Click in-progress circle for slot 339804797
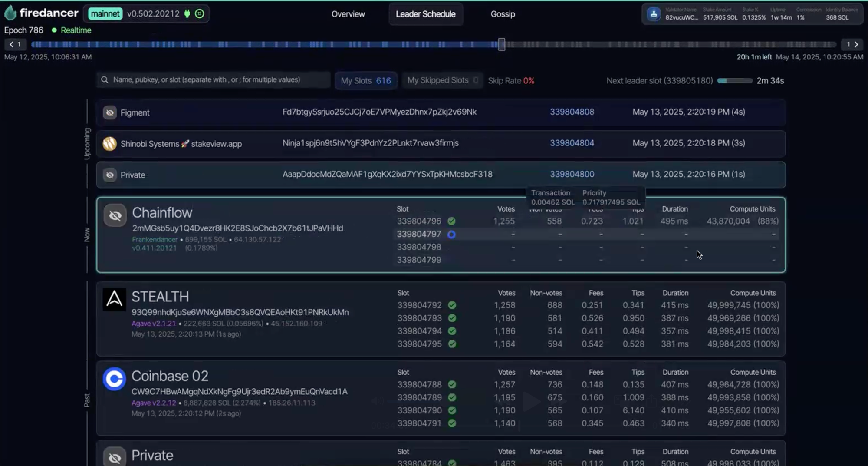 point(451,234)
